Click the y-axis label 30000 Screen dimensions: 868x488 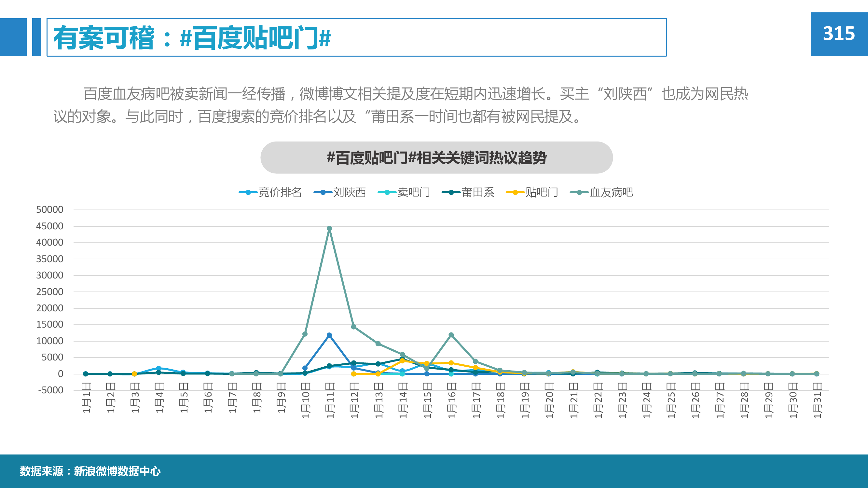(x=49, y=275)
